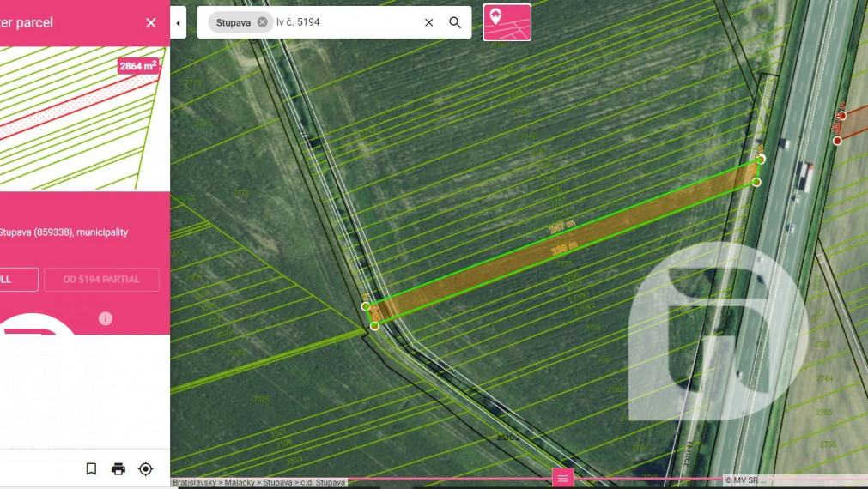The image size is (868, 489).
Task: Select the Stupava chip label
Action: click(x=233, y=22)
